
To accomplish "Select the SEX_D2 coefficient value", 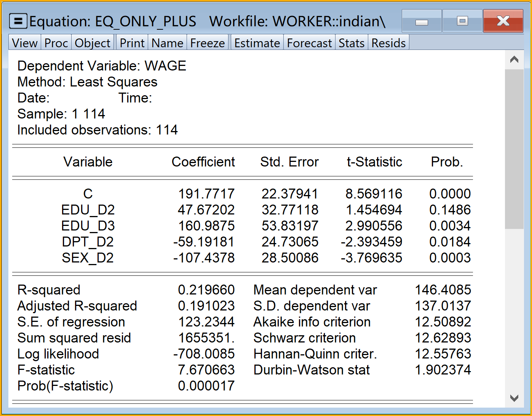I will coord(204,258).
